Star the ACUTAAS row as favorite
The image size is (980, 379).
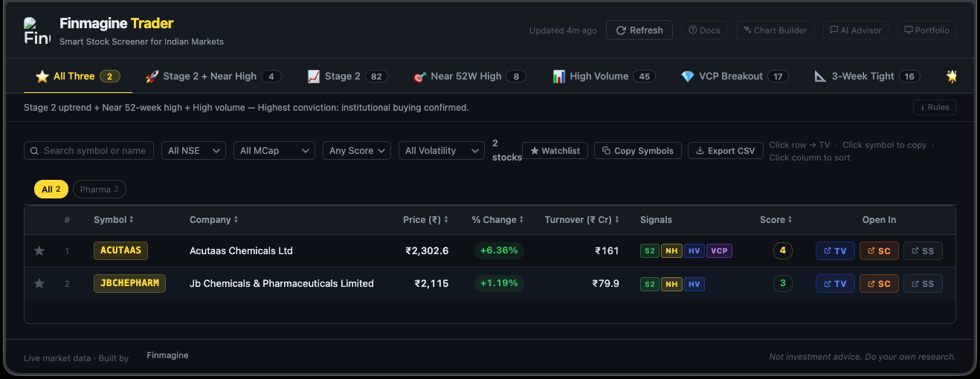coord(39,251)
